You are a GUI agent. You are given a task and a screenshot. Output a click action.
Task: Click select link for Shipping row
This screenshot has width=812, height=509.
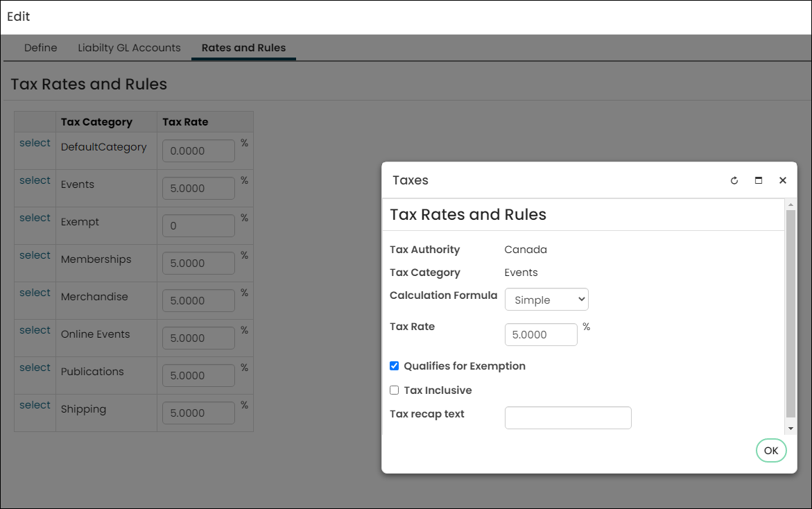tap(35, 405)
